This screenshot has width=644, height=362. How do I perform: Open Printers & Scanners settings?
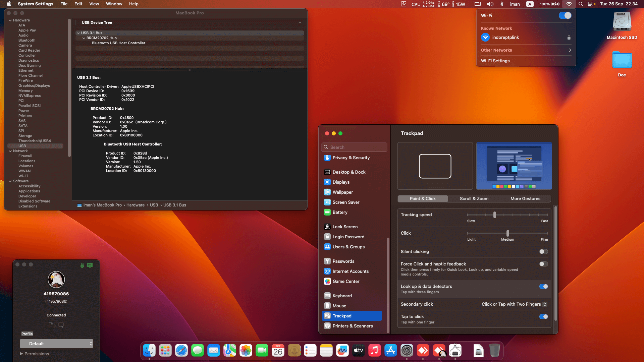tap(353, 326)
